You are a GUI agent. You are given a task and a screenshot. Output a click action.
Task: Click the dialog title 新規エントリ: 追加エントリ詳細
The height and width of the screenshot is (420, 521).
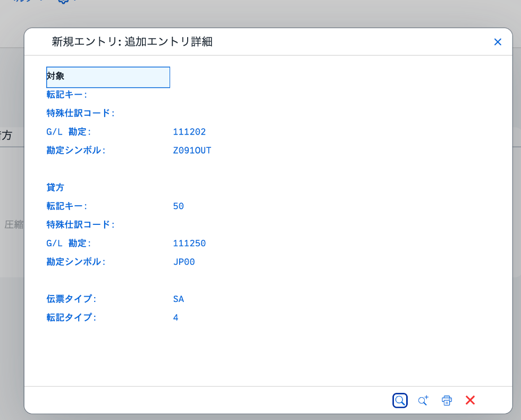tap(132, 42)
